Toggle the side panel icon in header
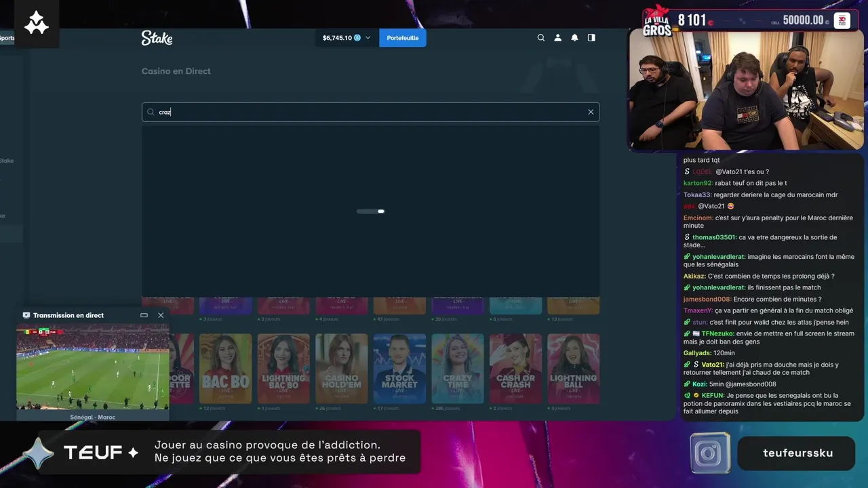This screenshot has width=868, height=488. (591, 38)
